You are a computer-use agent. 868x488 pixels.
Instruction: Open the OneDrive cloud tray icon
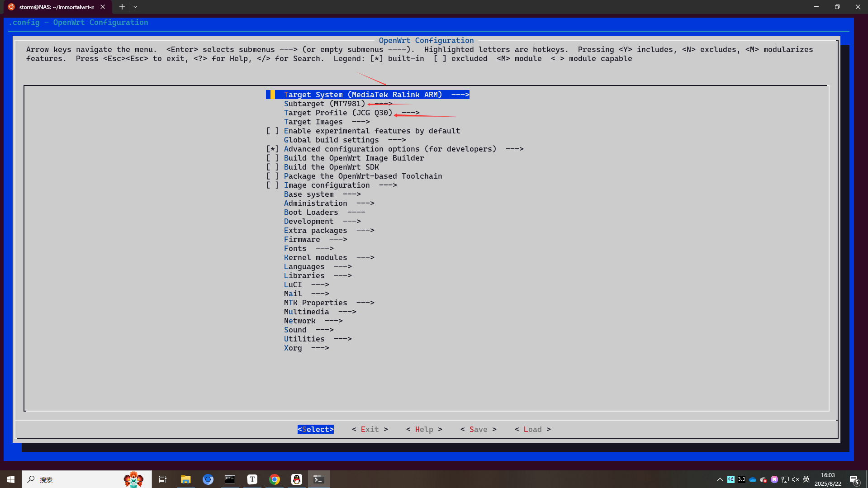click(753, 479)
